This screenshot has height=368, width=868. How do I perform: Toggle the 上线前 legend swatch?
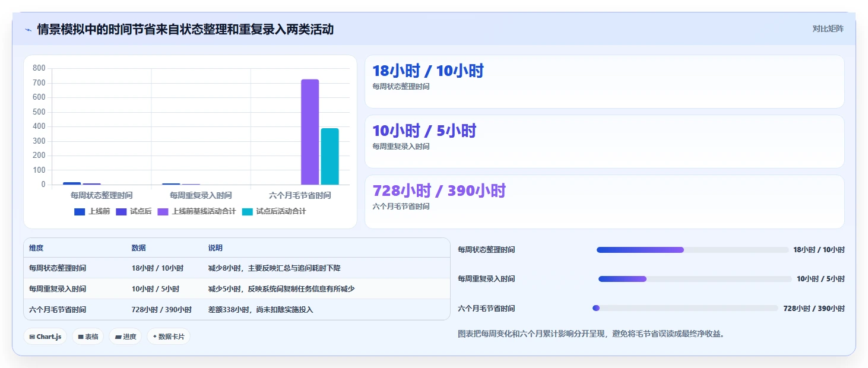80,211
